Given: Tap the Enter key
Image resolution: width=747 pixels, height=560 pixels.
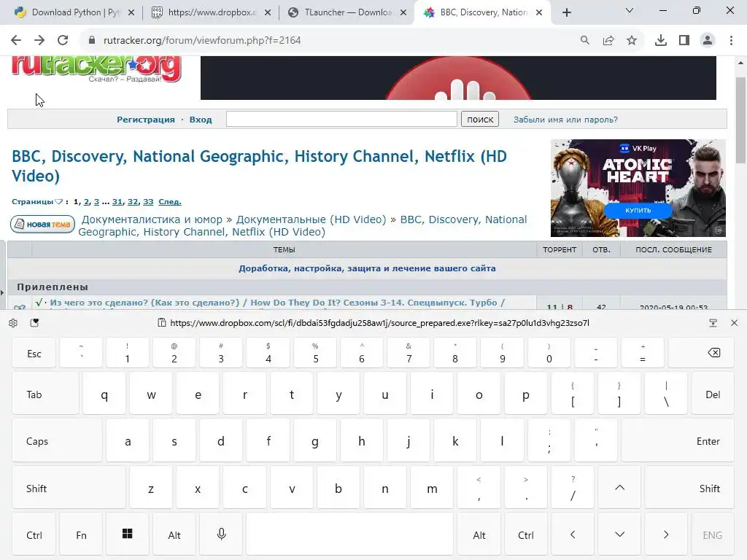Looking at the screenshot, I should (678, 441).
